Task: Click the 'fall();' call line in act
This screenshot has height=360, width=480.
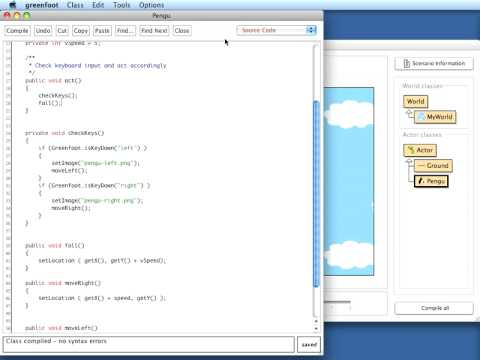Action: click(50, 103)
